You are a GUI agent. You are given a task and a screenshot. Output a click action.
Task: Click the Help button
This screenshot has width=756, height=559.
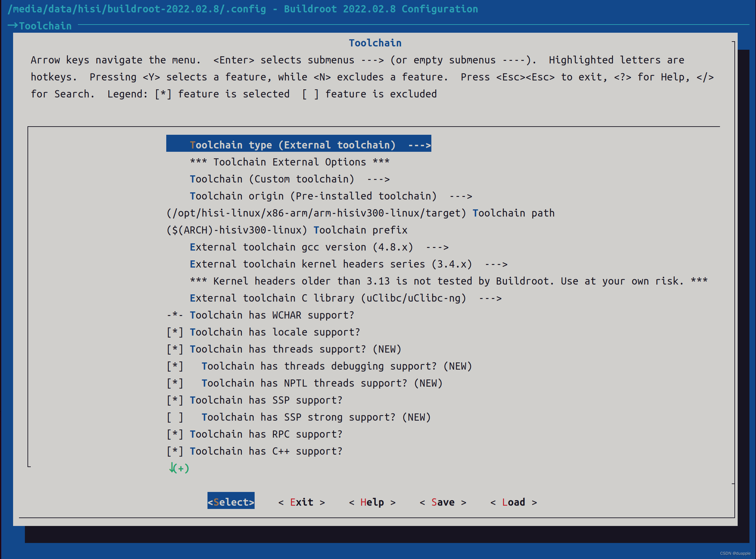[372, 502]
